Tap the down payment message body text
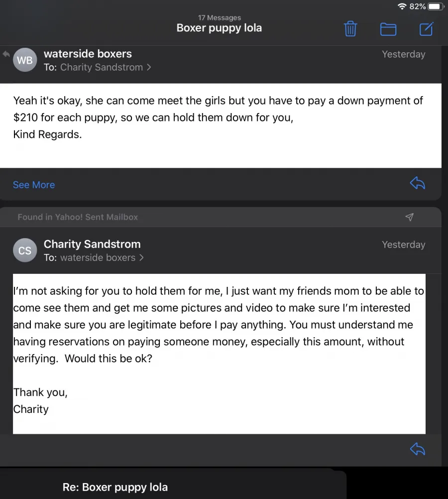The width and height of the screenshot is (448, 499). coord(218,118)
